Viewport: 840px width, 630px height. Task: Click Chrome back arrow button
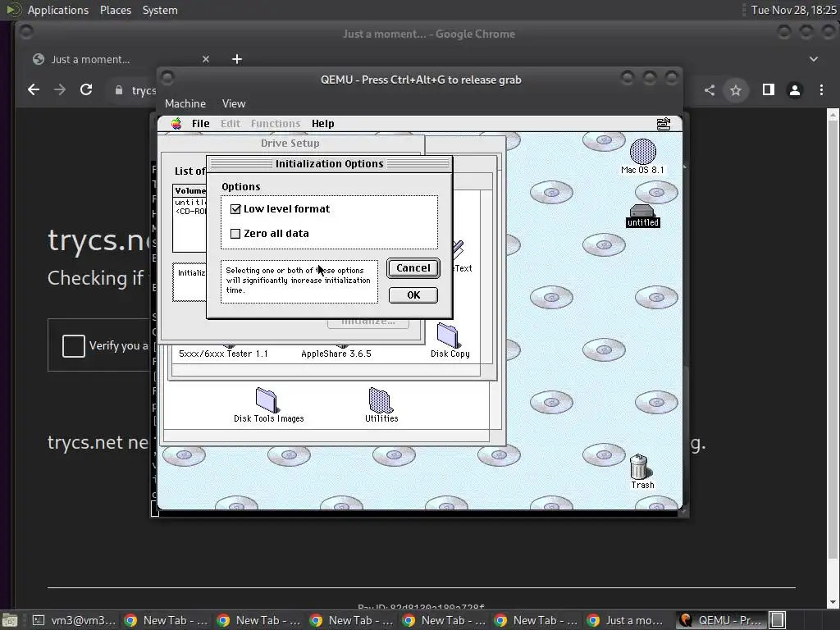point(34,90)
